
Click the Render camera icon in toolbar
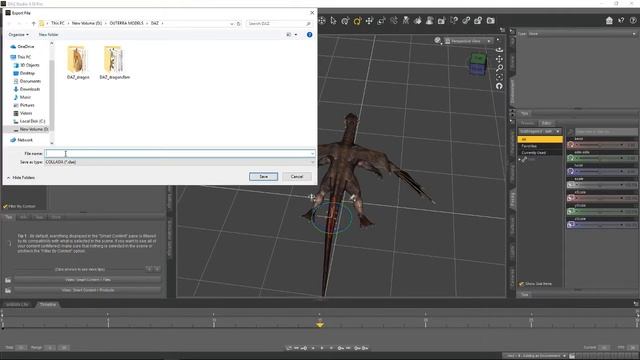point(491,20)
